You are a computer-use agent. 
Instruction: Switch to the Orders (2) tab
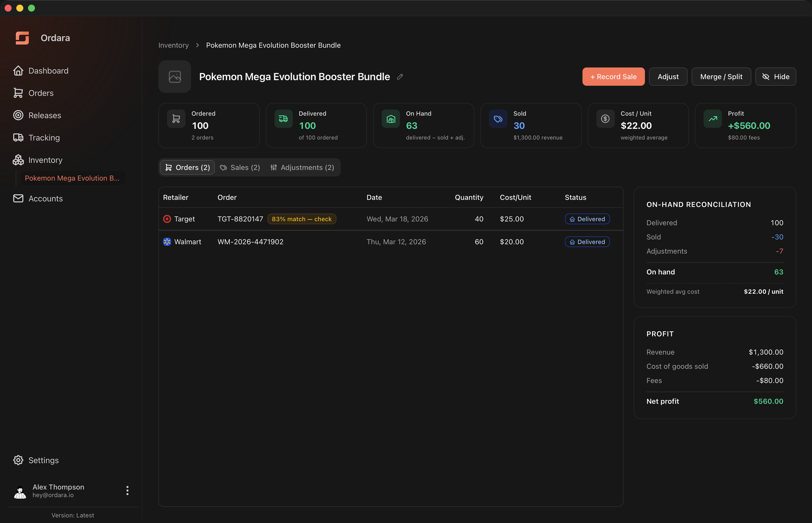point(187,167)
